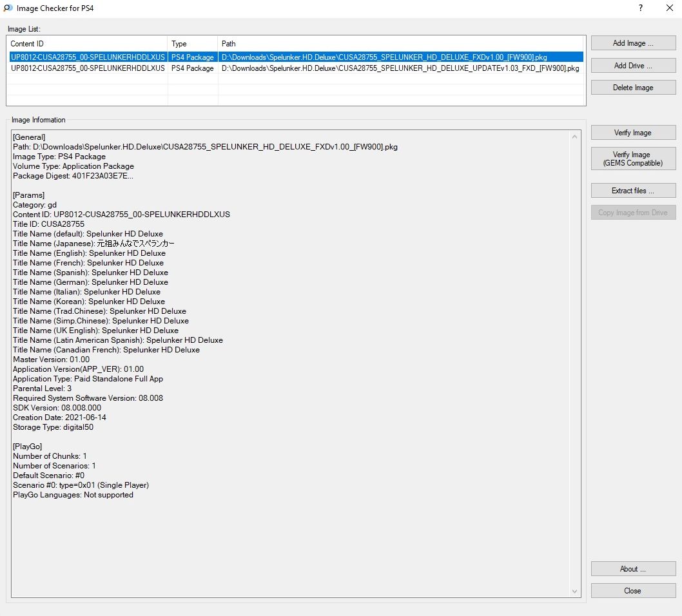Click the Parental Level: 3 line

point(42,388)
